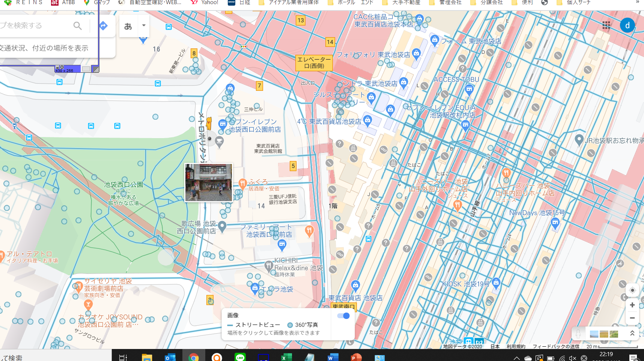Click the yellow Pegman on the map
This screenshot has height=361, width=644.
[x=209, y=123]
